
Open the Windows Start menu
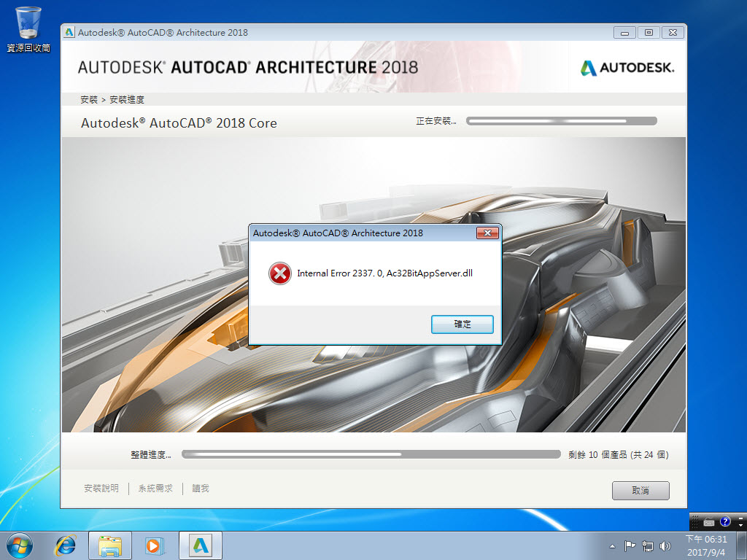point(20,545)
